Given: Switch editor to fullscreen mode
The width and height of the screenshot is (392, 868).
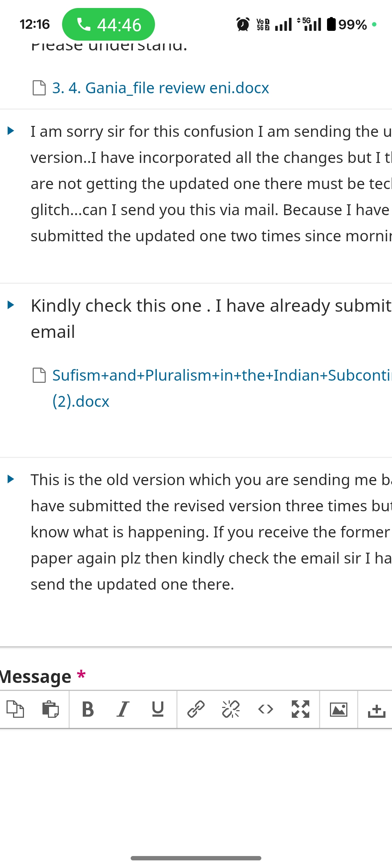Looking at the screenshot, I should point(301,709).
